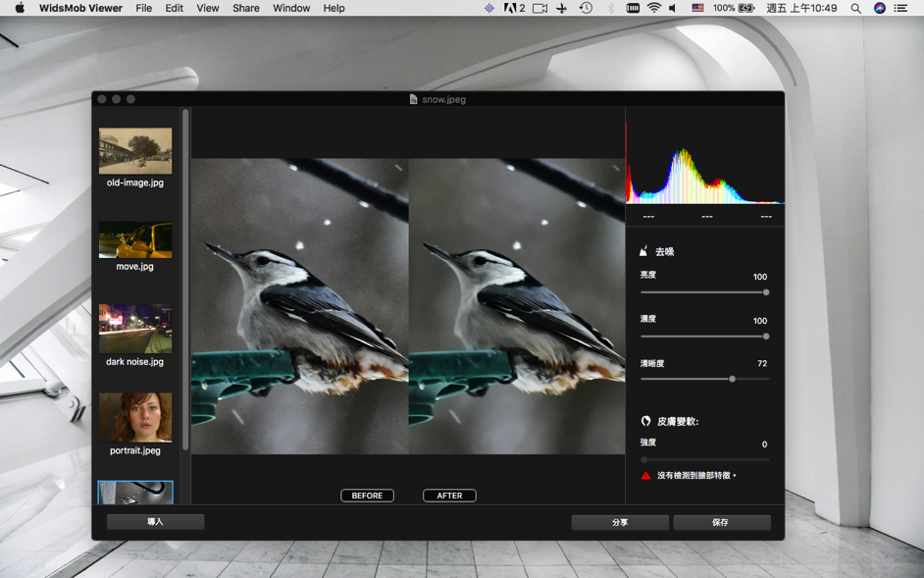Click the Adobe Creative Cloud menu bar icon

point(514,8)
